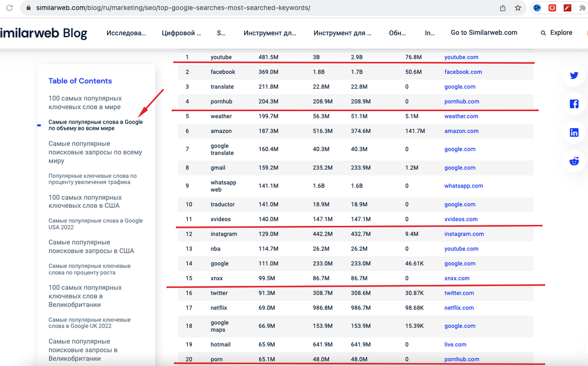This screenshot has height=366, width=588.
Task: Share the article on LinkedIn
Action: pos(574,132)
